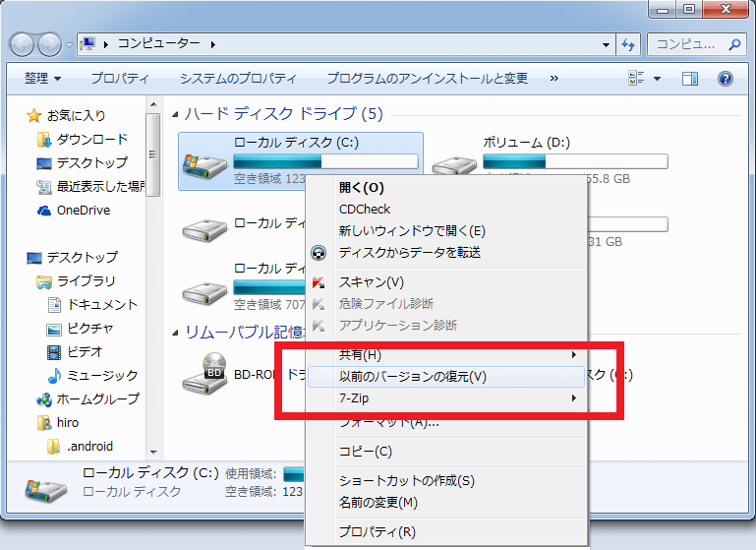Choose 以前のバージョンの復元(V) in context menu
The width and height of the screenshot is (756, 550).
(413, 377)
